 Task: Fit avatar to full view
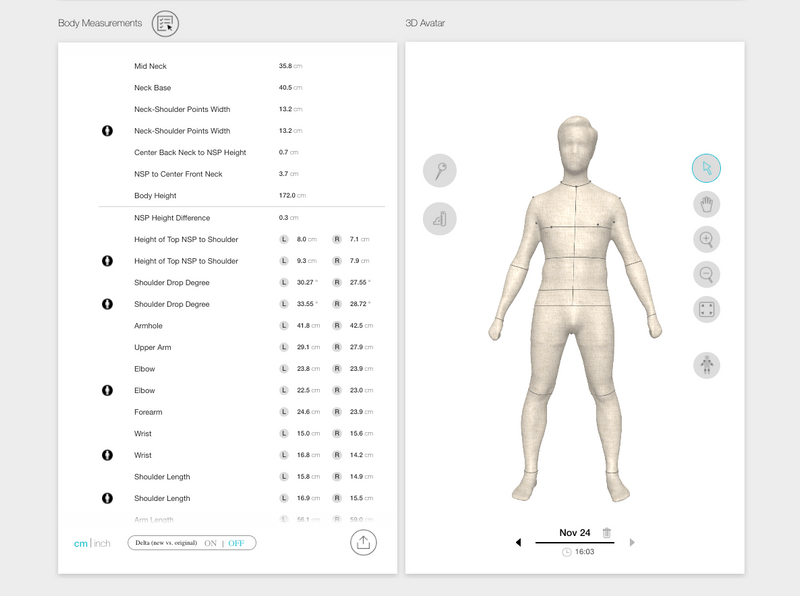707,309
